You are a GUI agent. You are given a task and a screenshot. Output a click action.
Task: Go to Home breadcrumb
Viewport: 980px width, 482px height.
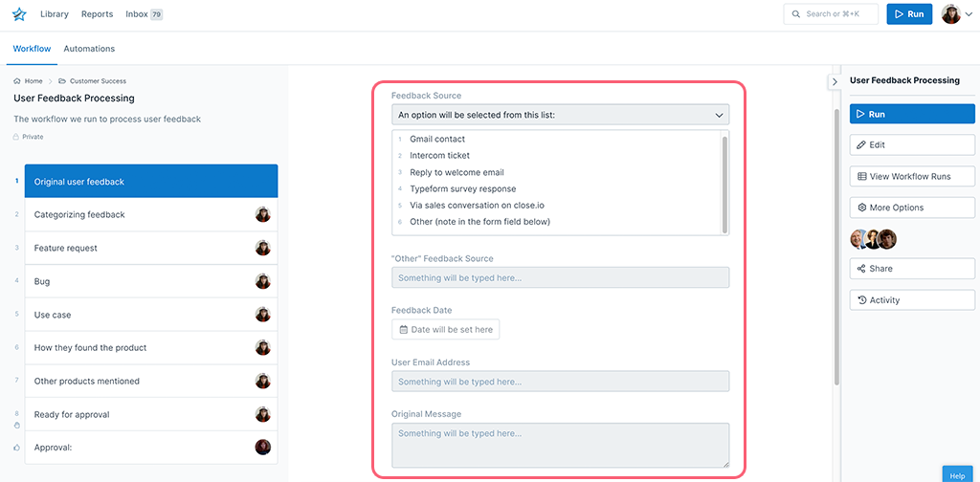point(28,81)
